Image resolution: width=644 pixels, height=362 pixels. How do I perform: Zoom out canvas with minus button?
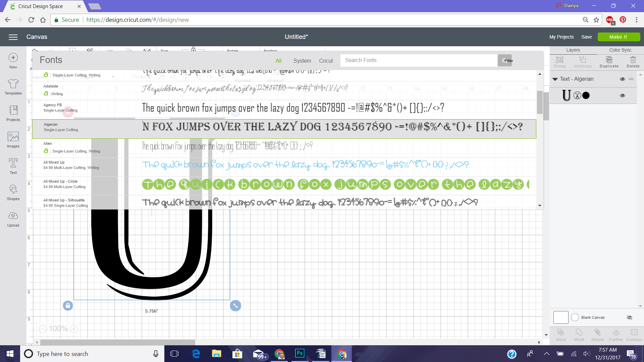pos(43,329)
